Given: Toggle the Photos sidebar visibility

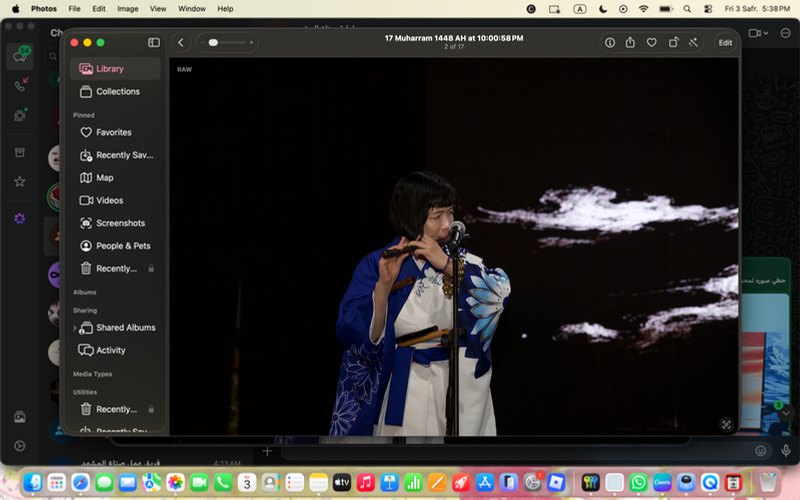Looking at the screenshot, I should click(x=154, y=42).
